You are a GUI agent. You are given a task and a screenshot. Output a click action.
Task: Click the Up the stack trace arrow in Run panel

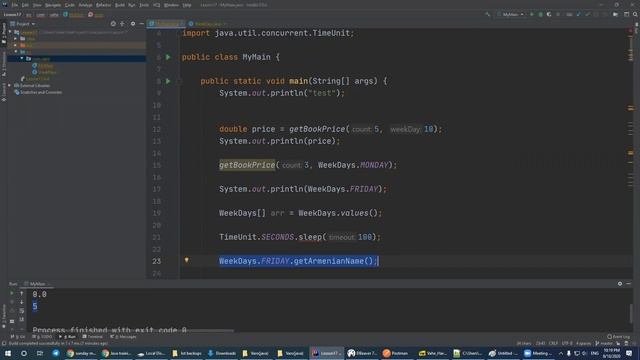coord(22,293)
